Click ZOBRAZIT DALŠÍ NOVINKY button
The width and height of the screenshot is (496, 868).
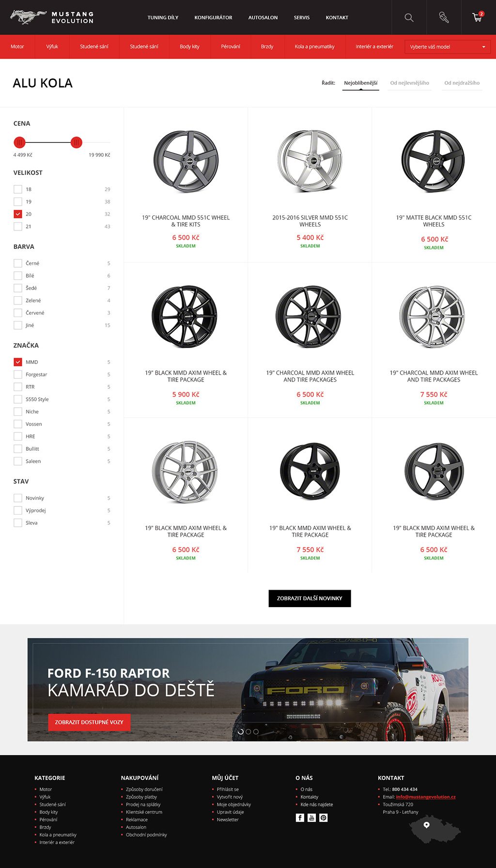click(x=310, y=598)
